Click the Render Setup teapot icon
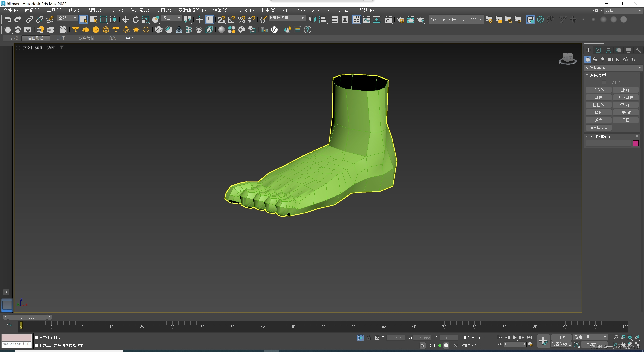 click(x=400, y=19)
